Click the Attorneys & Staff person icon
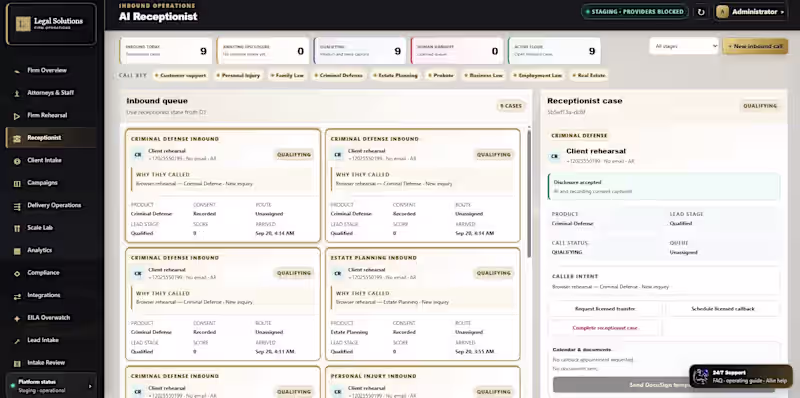The height and width of the screenshot is (398, 800). pos(17,93)
